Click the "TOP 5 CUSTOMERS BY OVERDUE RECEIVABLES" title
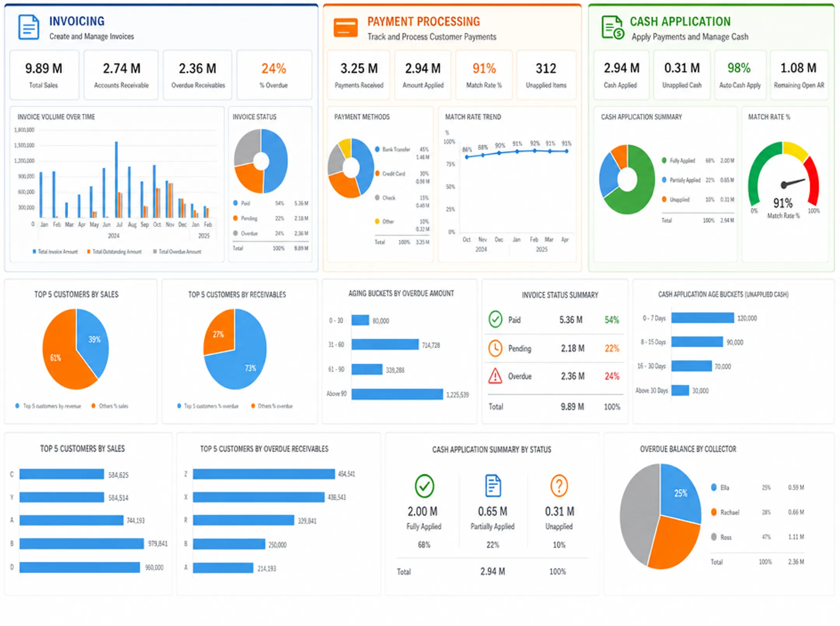The width and height of the screenshot is (840, 626). [x=264, y=449]
